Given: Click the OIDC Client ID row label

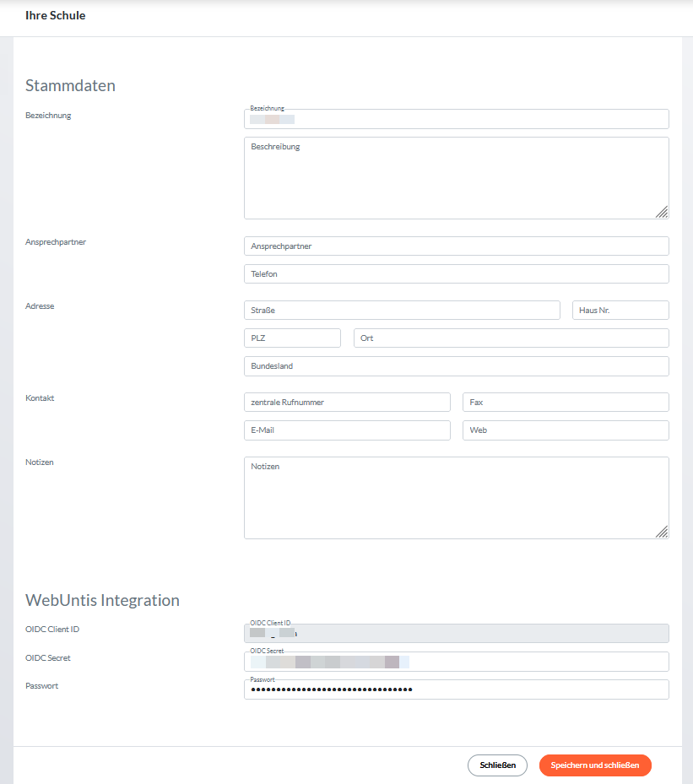Looking at the screenshot, I should (x=52, y=630).
